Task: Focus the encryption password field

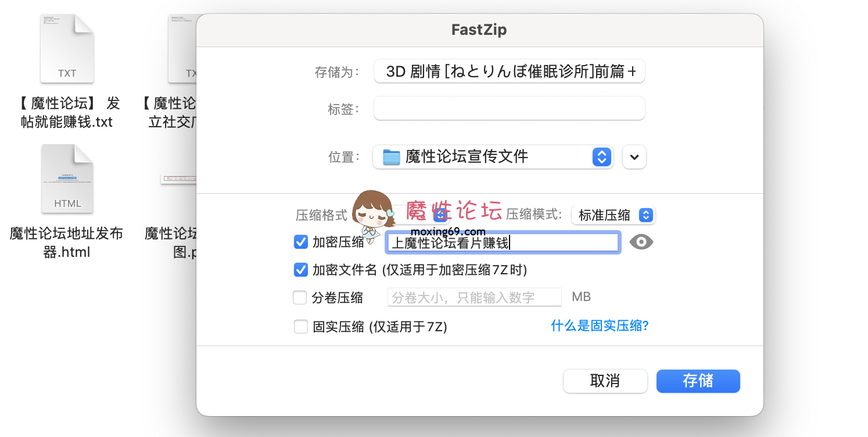Action: 503,242
